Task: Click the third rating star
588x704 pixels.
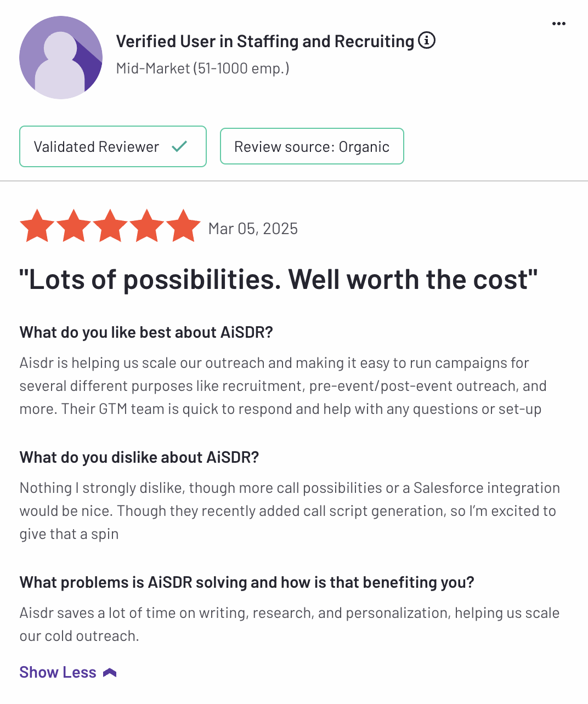Action: [110, 226]
